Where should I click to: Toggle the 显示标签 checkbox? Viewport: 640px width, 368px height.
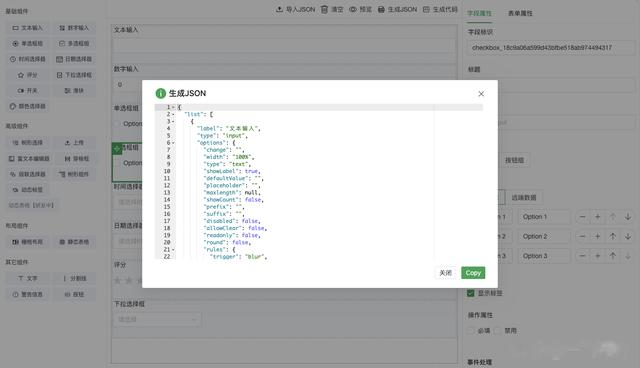click(x=471, y=293)
